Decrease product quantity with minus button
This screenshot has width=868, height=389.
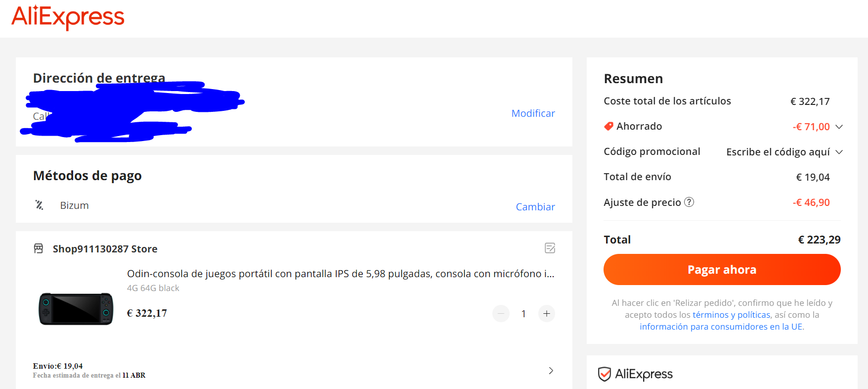[501, 313]
